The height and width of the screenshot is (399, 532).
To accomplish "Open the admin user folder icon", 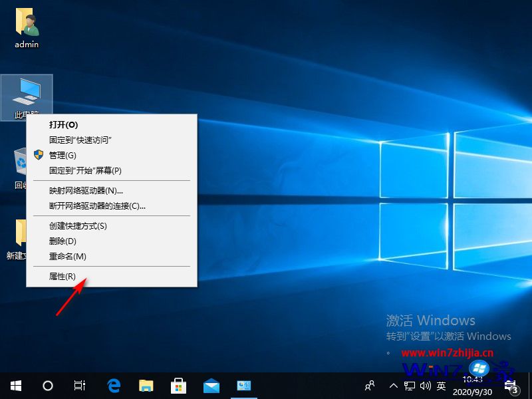I will tap(27, 28).
